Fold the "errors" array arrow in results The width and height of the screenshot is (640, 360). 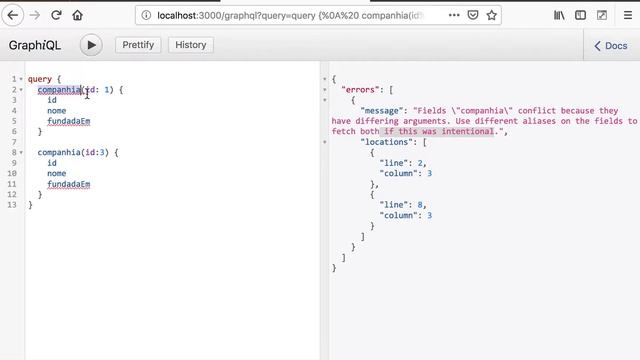click(325, 90)
